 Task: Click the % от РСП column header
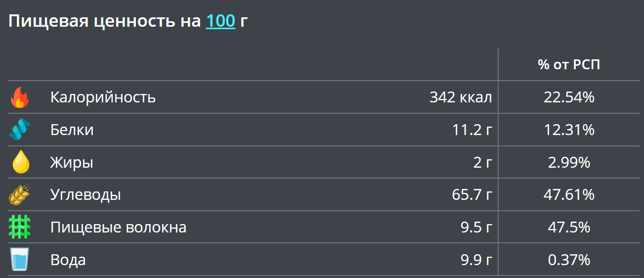coord(569,65)
